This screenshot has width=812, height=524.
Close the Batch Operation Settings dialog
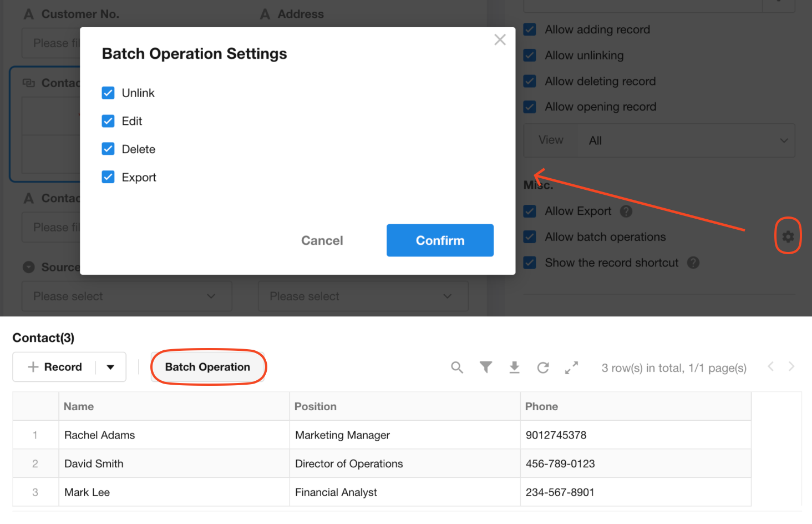coord(500,40)
